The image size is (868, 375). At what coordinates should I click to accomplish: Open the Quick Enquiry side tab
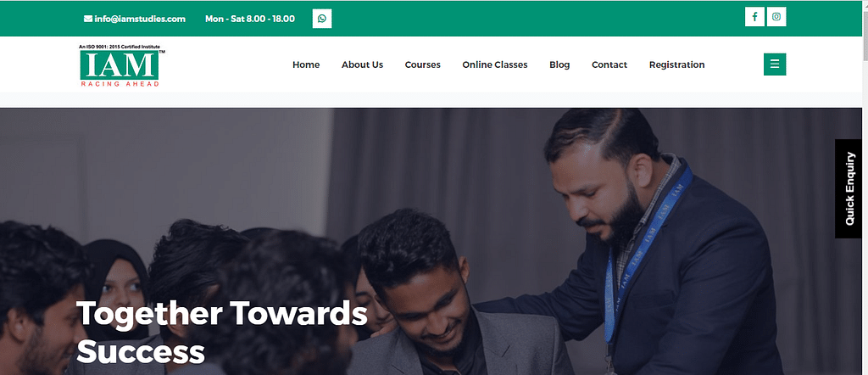coord(849,189)
